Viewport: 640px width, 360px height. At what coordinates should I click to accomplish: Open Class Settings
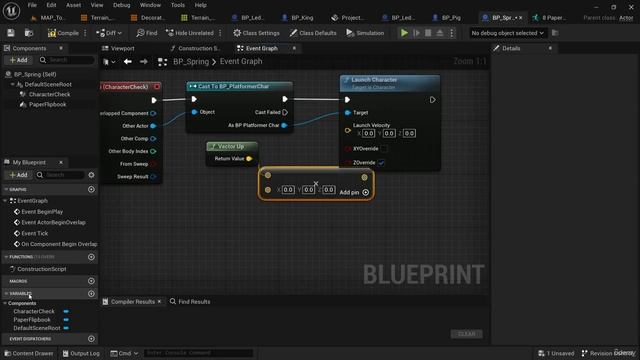tap(256, 33)
